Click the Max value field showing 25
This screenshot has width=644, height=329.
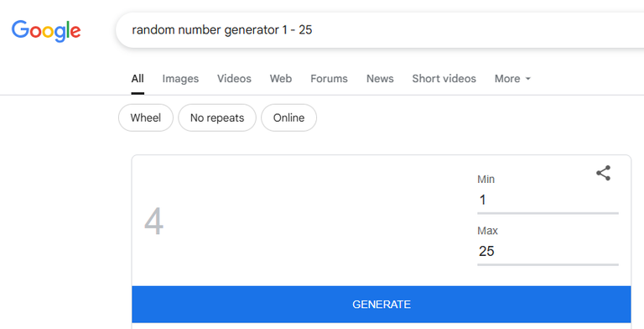coord(548,251)
